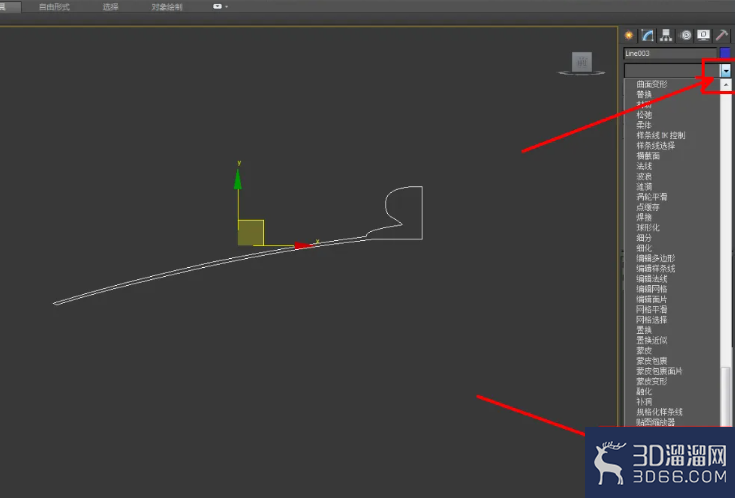The width and height of the screenshot is (735, 498).
Task: Switch to the 自由形式 ribbon tab
Action: coord(54,7)
